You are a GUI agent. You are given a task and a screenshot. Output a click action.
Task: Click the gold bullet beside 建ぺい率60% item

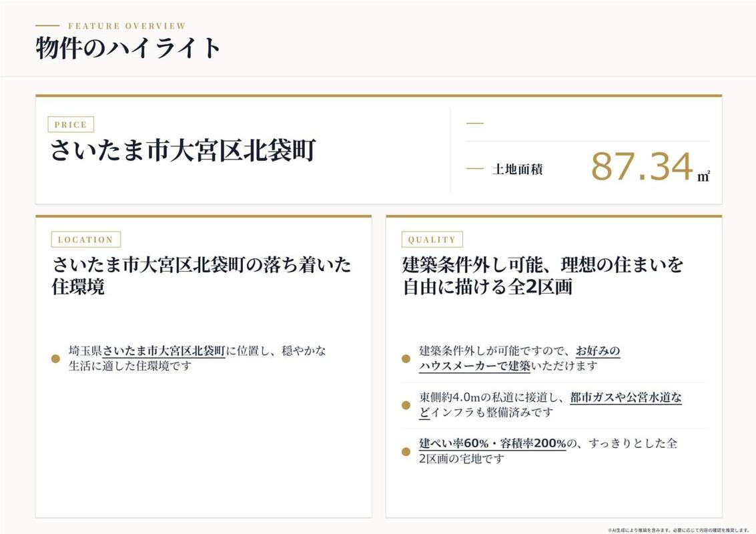point(406,451)
